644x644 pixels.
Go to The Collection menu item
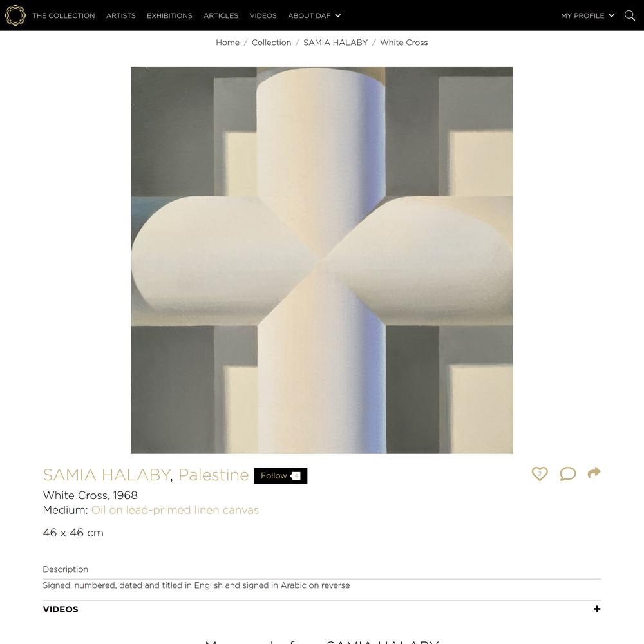tap(64, 15)
